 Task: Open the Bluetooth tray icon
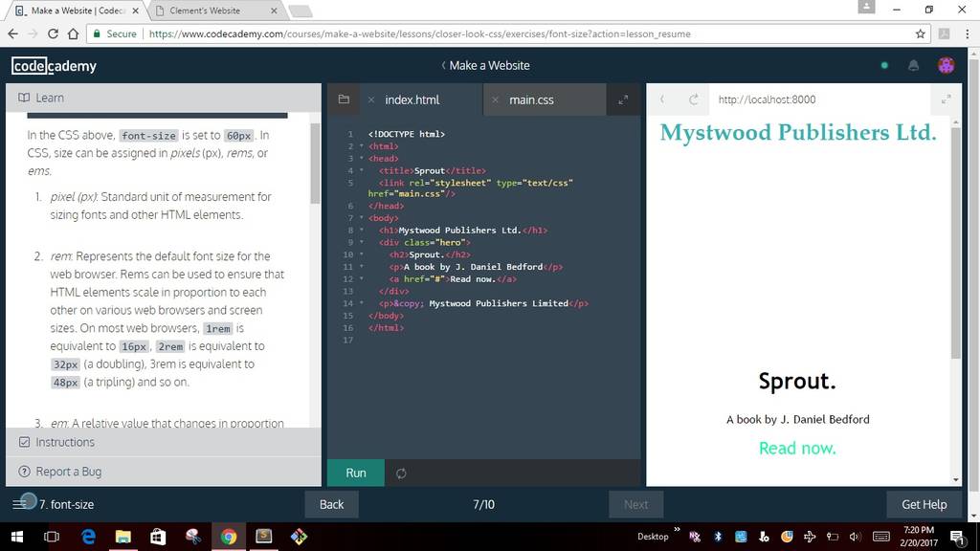pyautogui.click(x=718, y=537)
